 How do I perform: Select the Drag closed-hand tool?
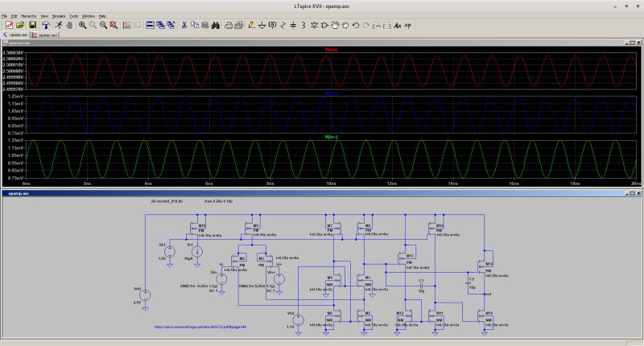[345, 26]
